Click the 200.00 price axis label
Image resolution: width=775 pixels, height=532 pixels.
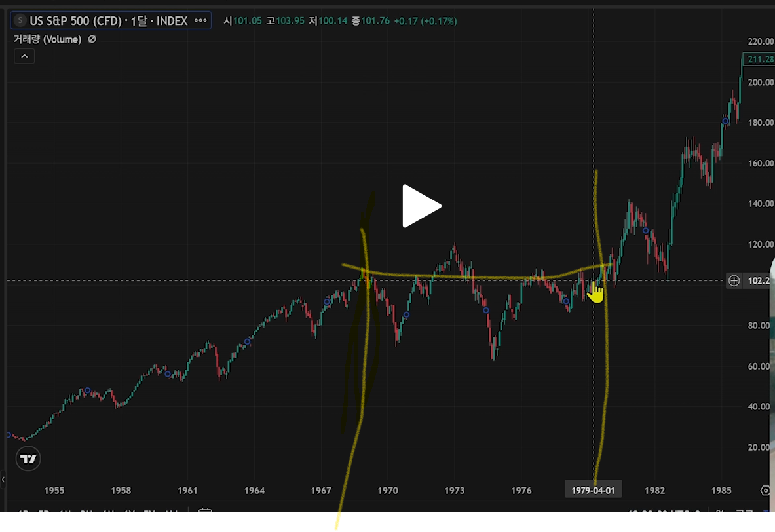click(761, 82)
